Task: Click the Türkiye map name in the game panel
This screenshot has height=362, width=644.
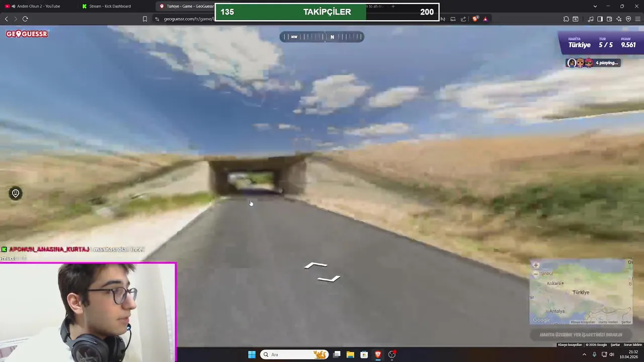Action: click(x=580, y=45)
